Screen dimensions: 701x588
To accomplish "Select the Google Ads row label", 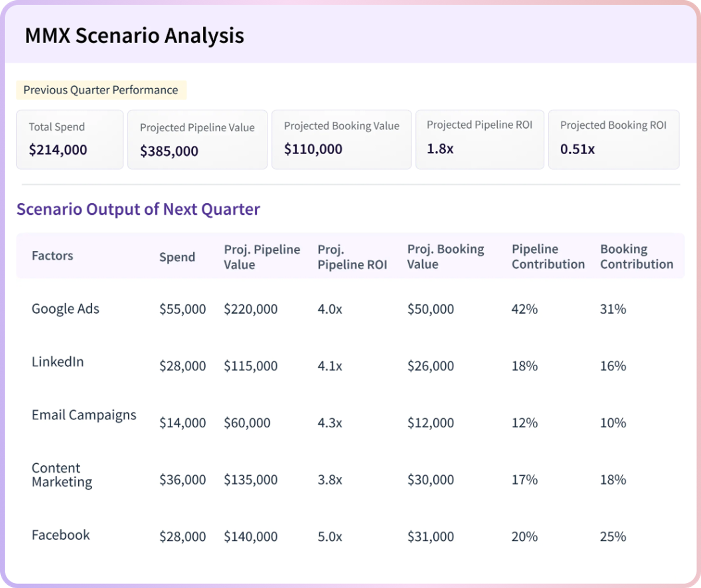I will [x=65, y=309].
